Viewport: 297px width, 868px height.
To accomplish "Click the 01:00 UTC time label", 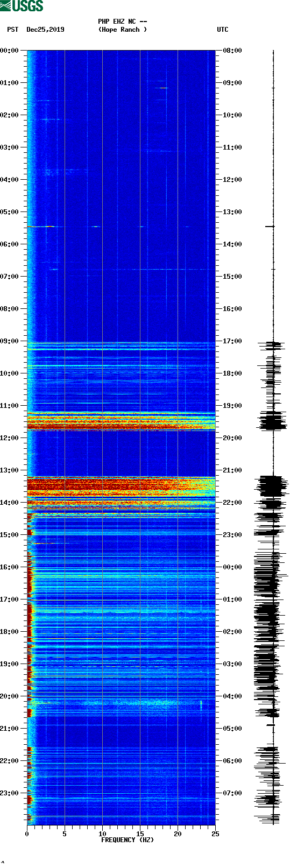I will pyautogui.click(x=232, y=599).
